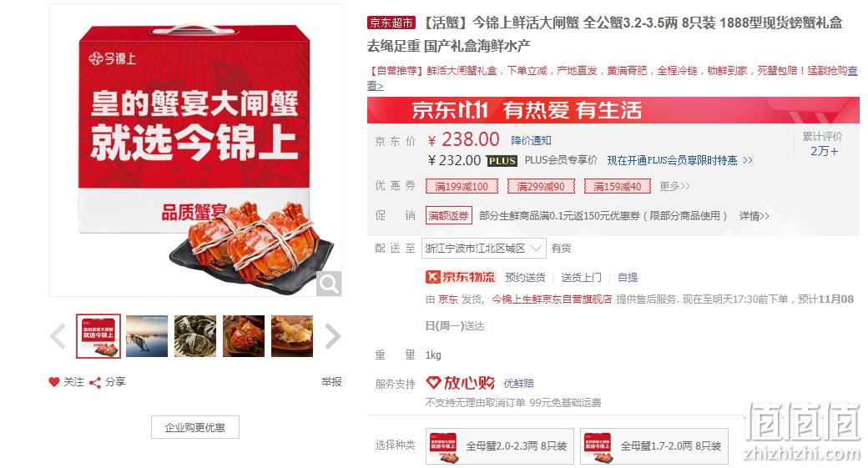Click the magnifier zoom icon on product image
Image resolution: width=868 pixels, height=468 pixels.
pyautogui.click(x=328, y=284)
